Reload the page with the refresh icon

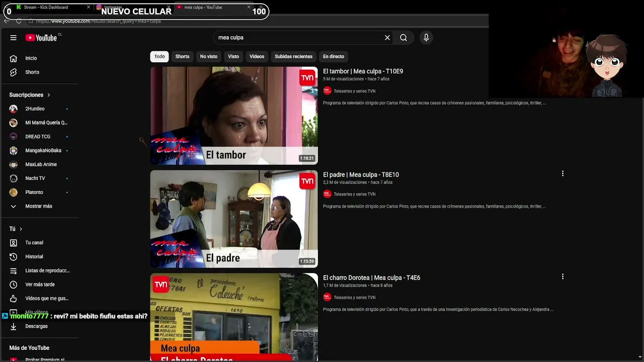19,21
